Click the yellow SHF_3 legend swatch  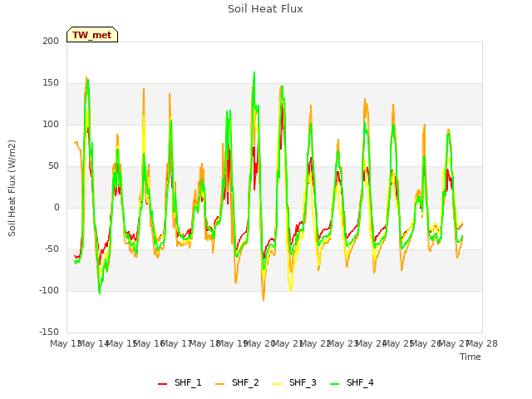pyautogui.click(x=277, y=384)
